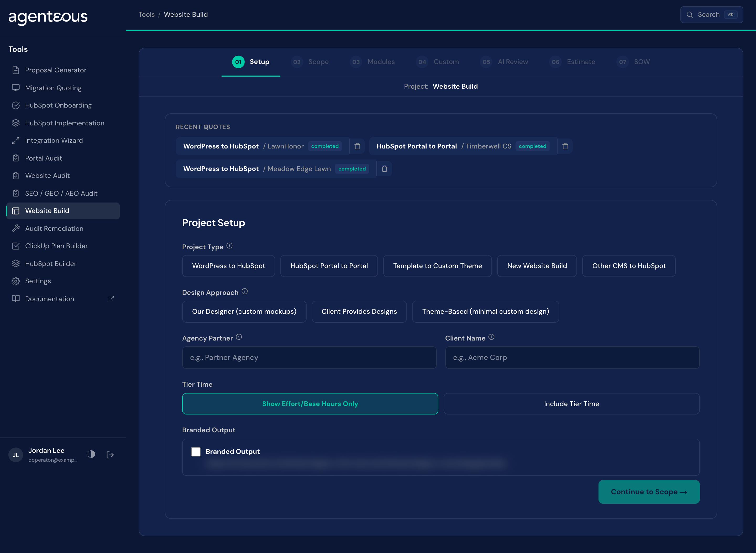Open the Proposal Generator tool
Image resolution: width=756 pixels, height=553 pixels.
[x=63, y=70]
